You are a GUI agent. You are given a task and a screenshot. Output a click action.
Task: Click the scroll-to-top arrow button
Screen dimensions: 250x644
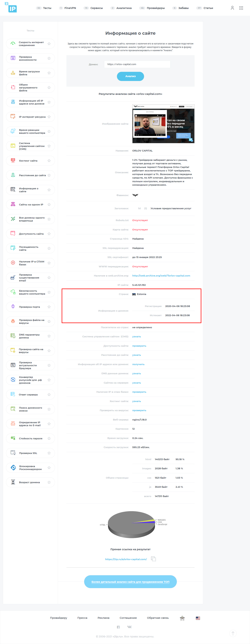point(233,633)
